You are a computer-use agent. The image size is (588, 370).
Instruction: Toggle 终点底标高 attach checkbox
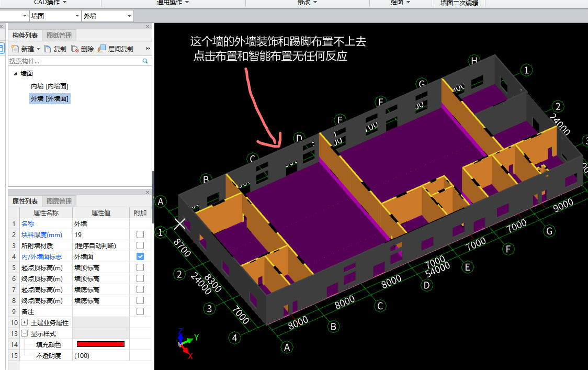(x=140, y=300)
